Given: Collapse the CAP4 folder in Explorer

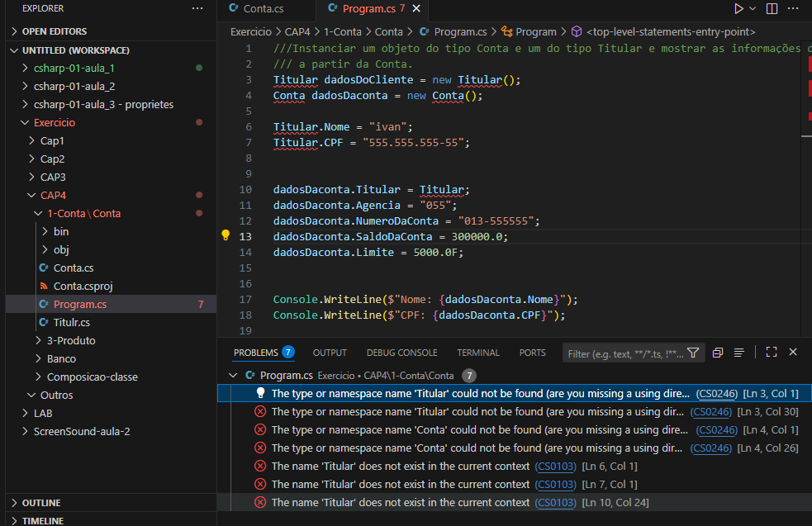Looking at the screenshot, I should click(x=53, y=195).
